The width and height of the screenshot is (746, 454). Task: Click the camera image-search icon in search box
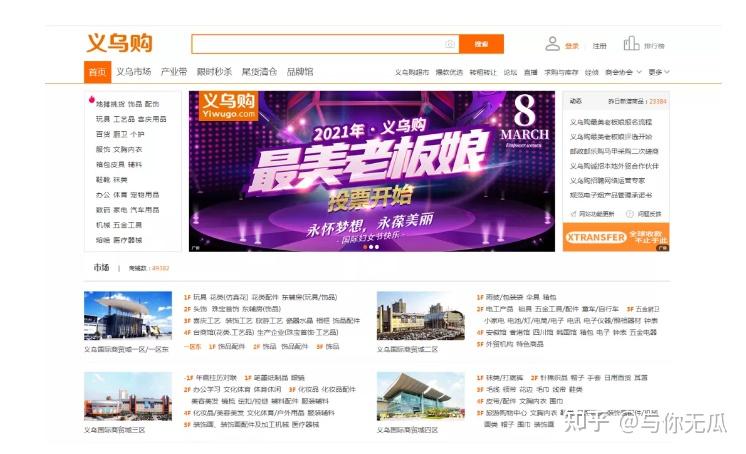point(450,44)
